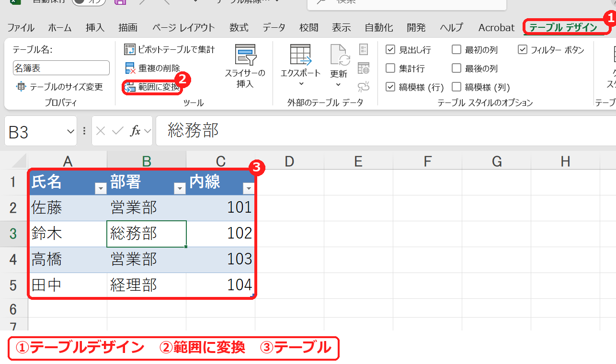The image size is (616, 364).
Task: Click the Select All corner triangle of the sheet
Action: click(18, 160)
